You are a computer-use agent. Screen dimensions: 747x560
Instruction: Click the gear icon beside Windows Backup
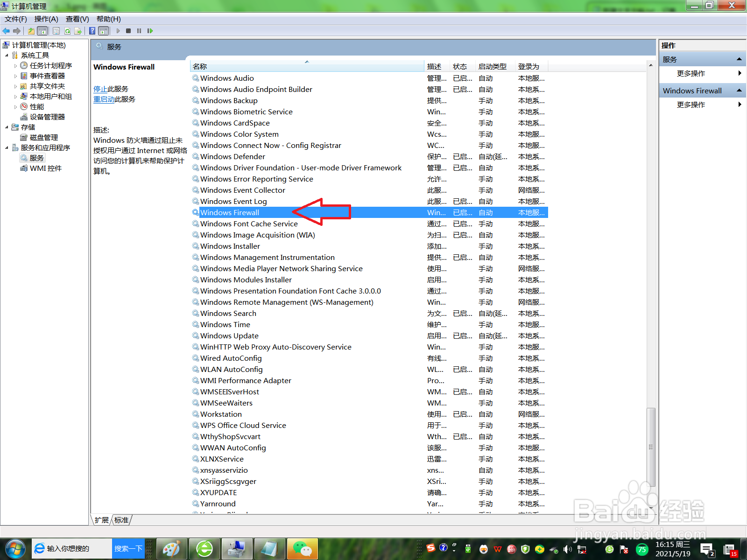point(196,100)
